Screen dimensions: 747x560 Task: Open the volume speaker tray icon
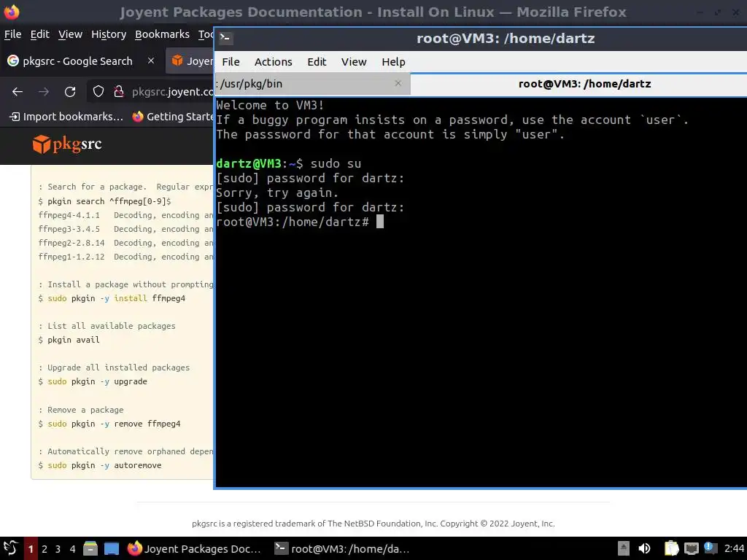point(644,548)
